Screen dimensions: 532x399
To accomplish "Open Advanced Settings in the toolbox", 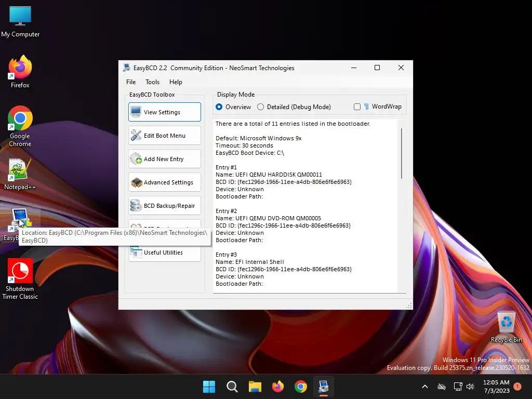I will coord(165,182).
